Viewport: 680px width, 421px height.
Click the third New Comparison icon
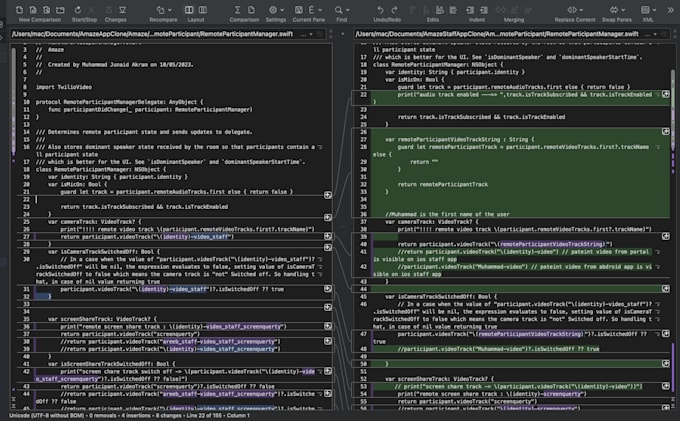click(x=46, y=10)
